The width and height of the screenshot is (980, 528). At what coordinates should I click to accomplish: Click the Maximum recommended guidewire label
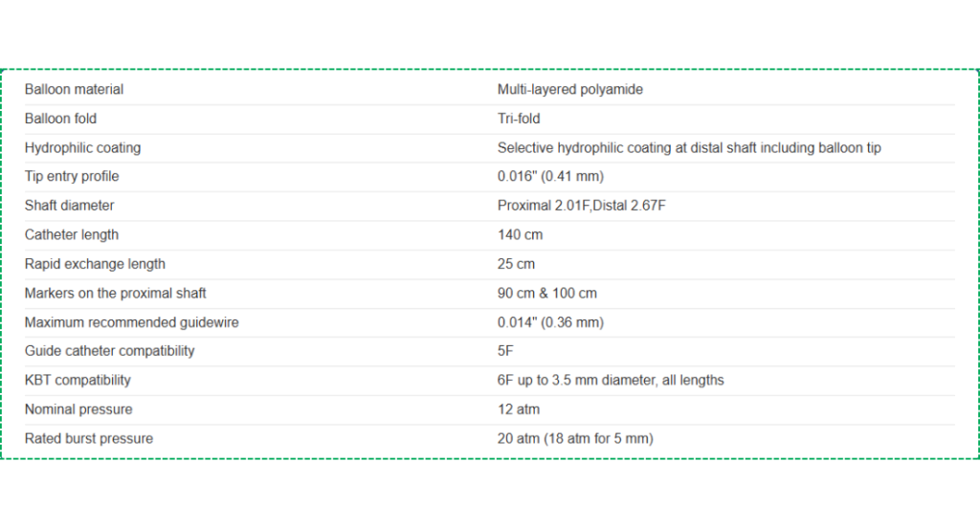pyautogui.click(x=131, y=322)
